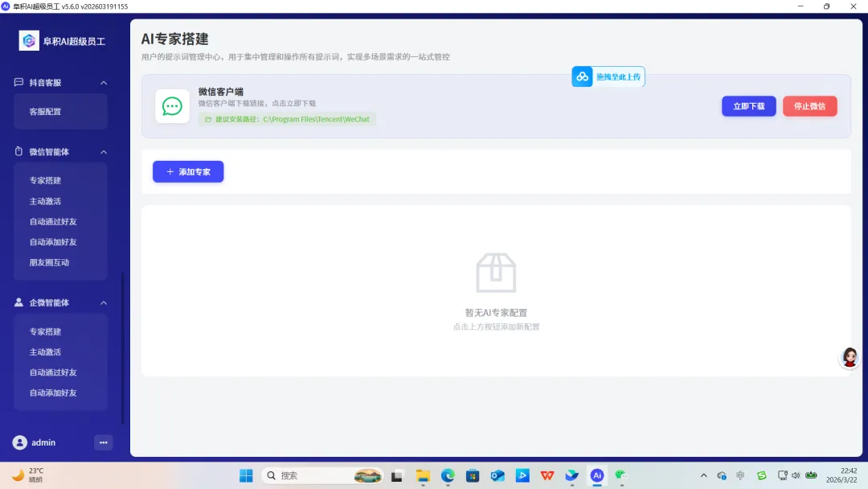
Task: Open WPS Office from the taskbar
Action: point(547,475)
